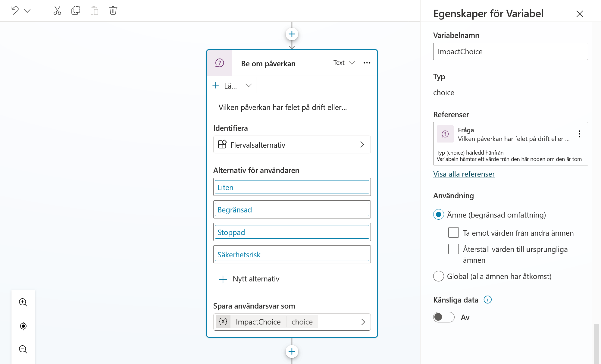The height and width of the screenshot is (364, 601).
Task: Edit the Begränsad option field
Action: [292, 209]
